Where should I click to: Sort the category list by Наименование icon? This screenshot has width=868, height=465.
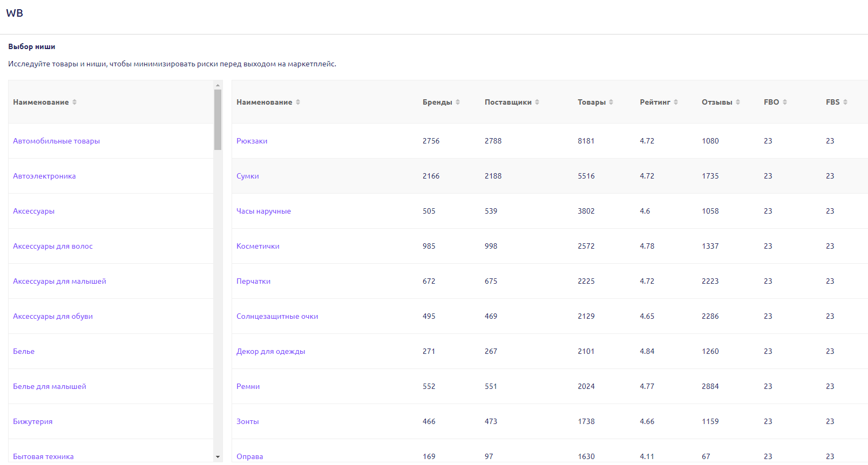pos(74,102)
